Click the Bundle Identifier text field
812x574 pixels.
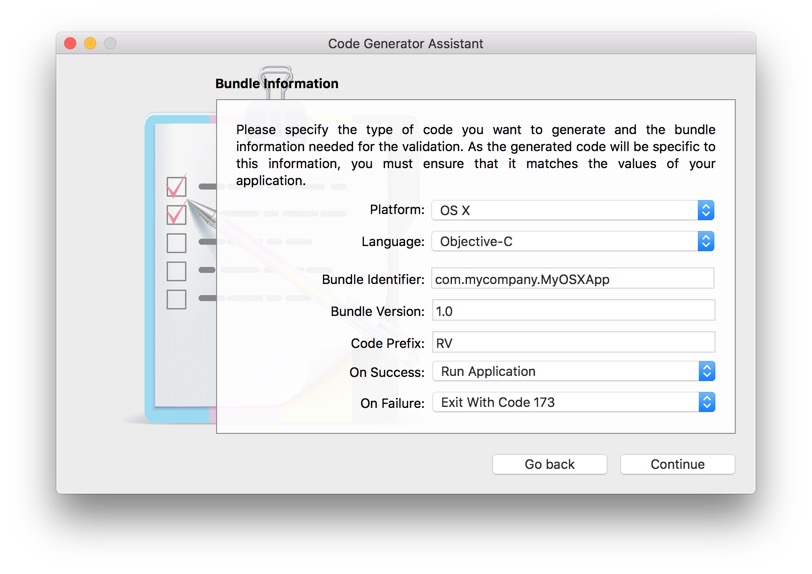coord(573,279)
